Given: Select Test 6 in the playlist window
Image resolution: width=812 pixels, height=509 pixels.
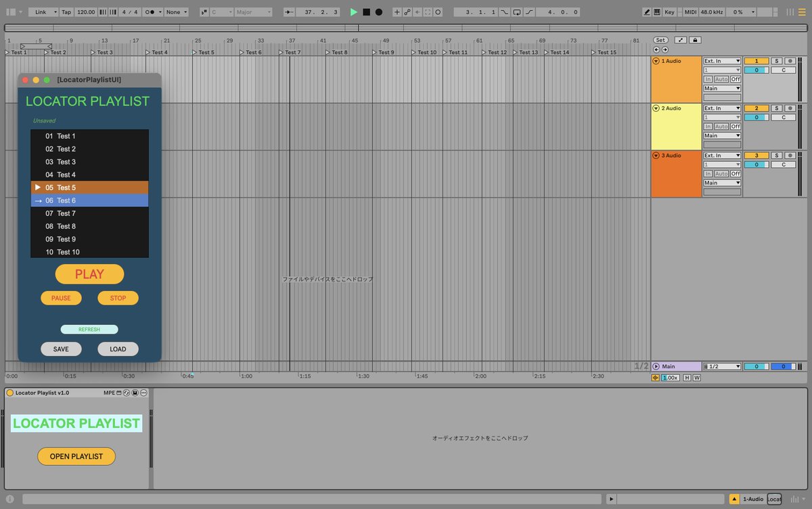Looking at the screenshot, I should pyautogui.click(x=89, y=200).
